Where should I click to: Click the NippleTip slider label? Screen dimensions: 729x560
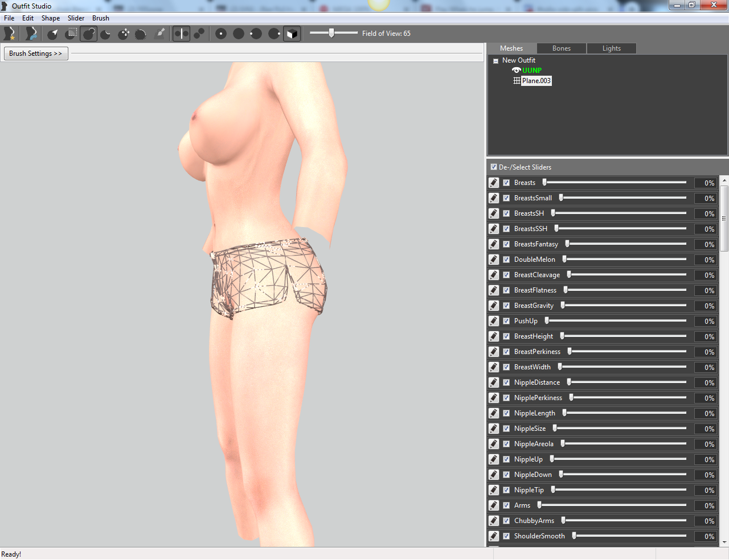click(x=529, y=490)
